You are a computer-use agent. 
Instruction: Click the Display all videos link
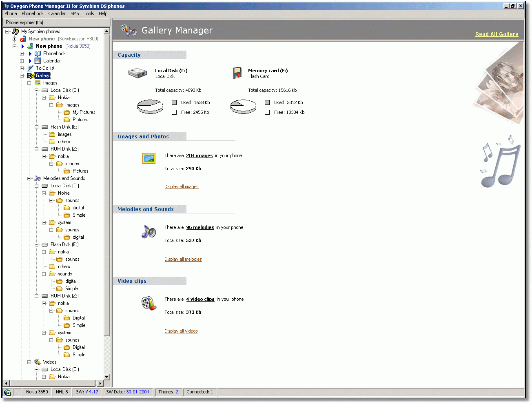click(181, 331)
